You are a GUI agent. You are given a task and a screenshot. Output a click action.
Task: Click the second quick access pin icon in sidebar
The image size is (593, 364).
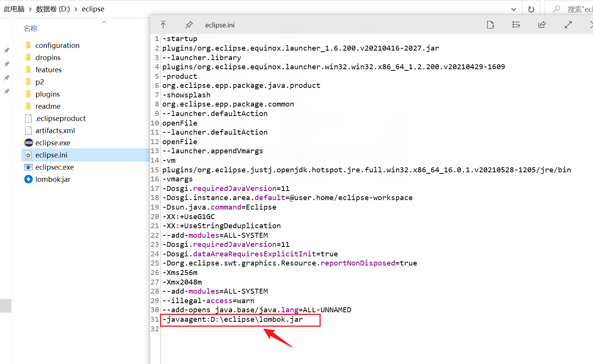click(x=6, y=64)
